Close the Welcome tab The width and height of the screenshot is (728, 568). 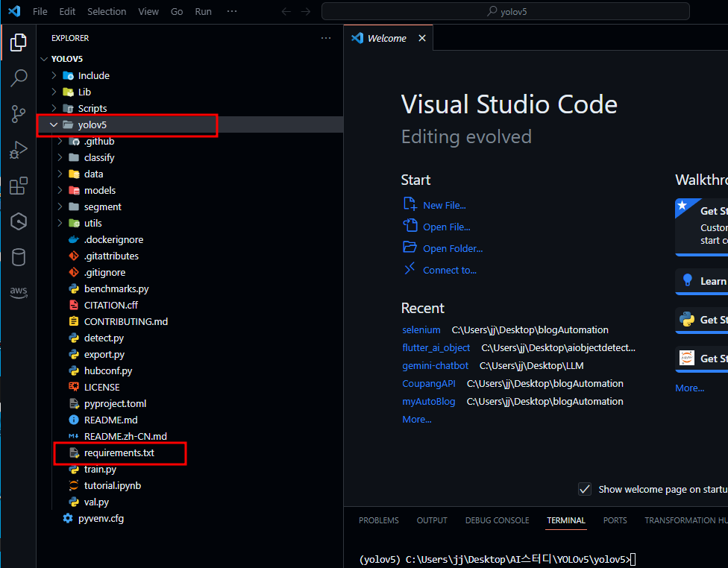click(x=422, y=38)
